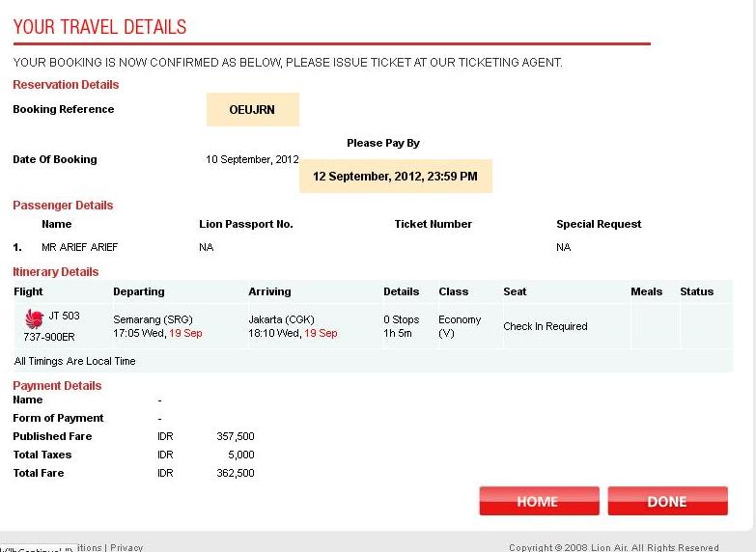Select passenger name MR ARIEF ARIEF
Viewport: 756px width, 552px height.
[x=79, y=247]
